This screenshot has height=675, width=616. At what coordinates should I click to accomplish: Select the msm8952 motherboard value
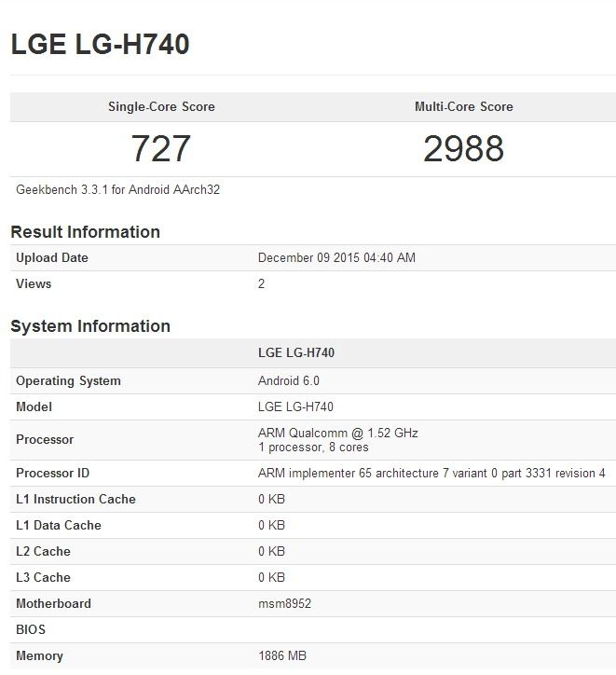coord(284,603)
